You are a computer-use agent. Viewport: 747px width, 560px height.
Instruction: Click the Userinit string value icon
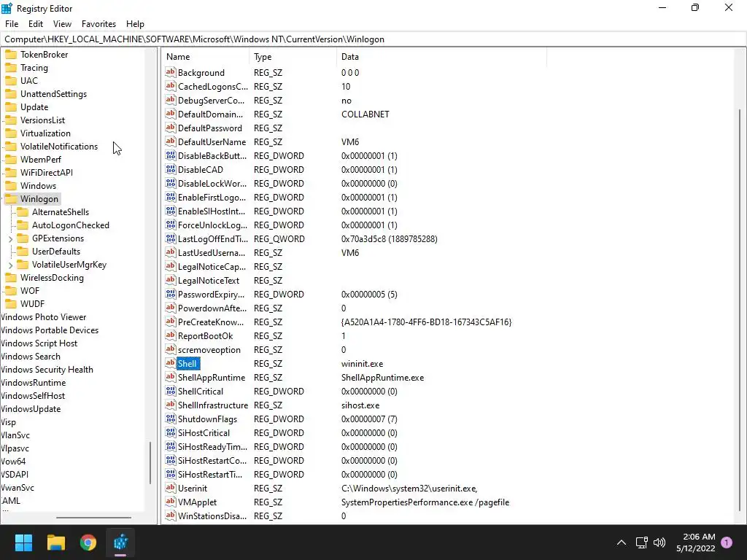click(x=171, y=488)
